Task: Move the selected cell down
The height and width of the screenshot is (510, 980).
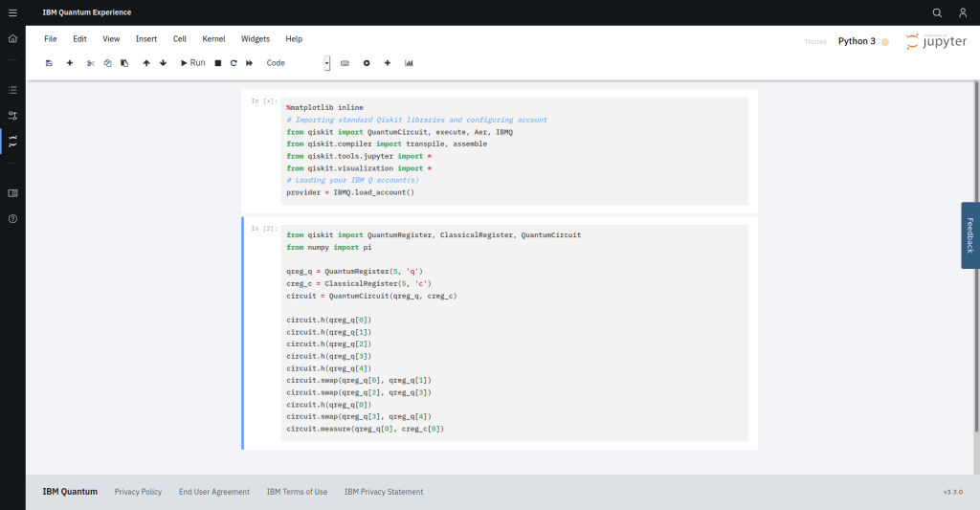Action: click(163, 63)
